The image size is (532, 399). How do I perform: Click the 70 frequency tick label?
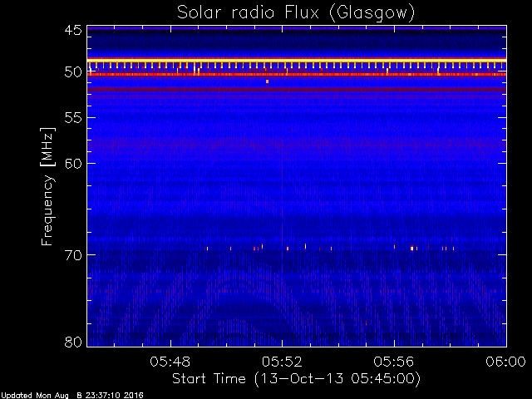[x=73, y=255]
